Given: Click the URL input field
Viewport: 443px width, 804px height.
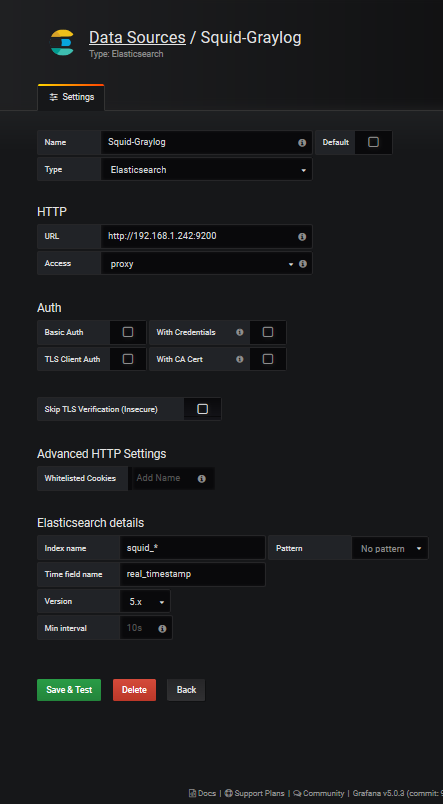Looking at the screenshot, I should coord(207,236).
